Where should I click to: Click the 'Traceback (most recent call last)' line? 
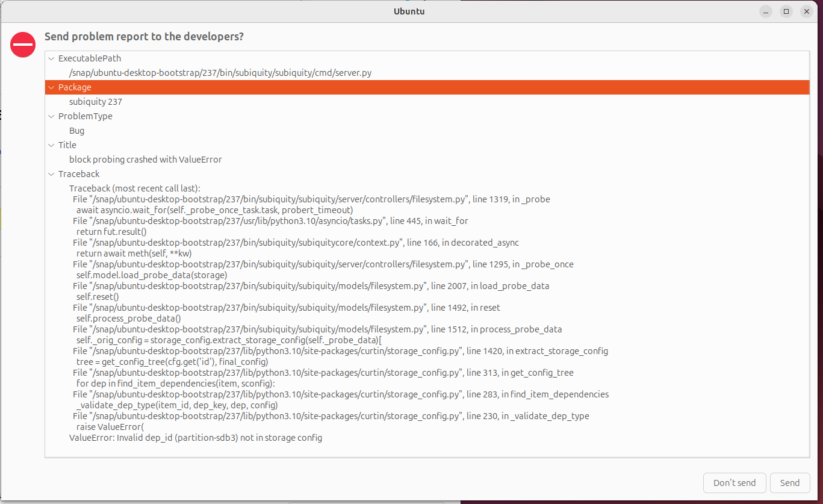(135, 188)
